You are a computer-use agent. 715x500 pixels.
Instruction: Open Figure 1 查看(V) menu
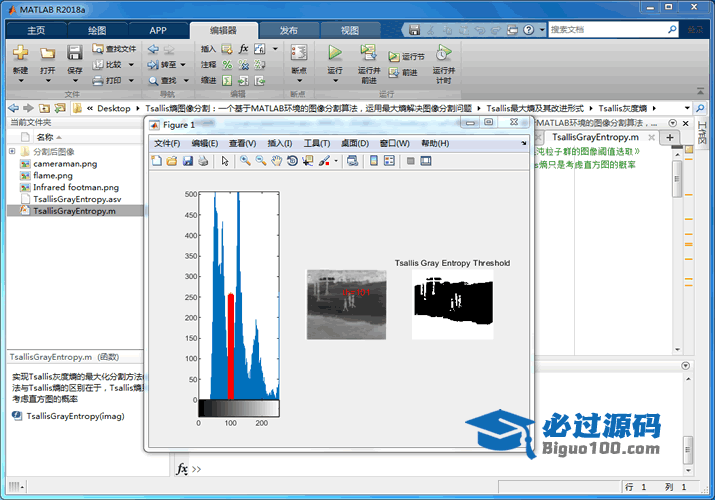coord(243,144)
